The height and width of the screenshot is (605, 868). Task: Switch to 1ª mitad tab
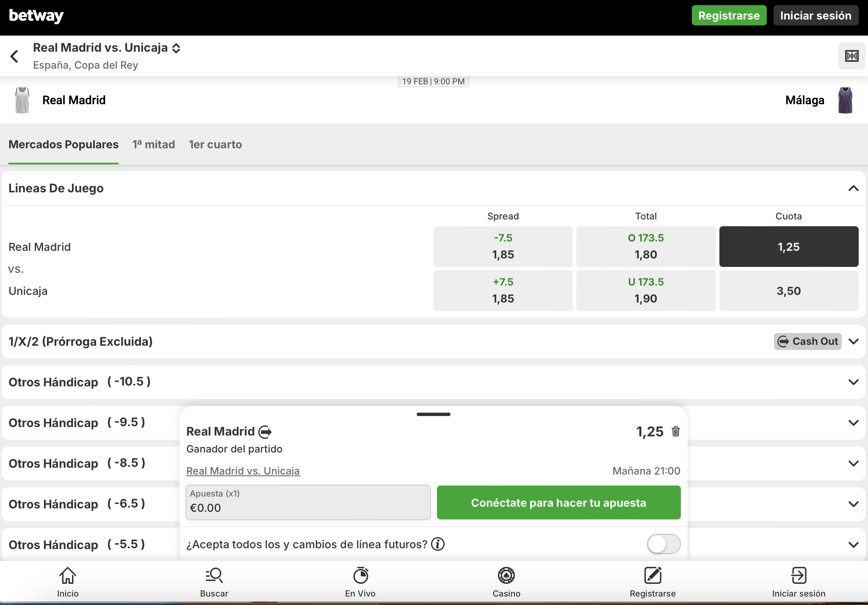tap(153, 144)
